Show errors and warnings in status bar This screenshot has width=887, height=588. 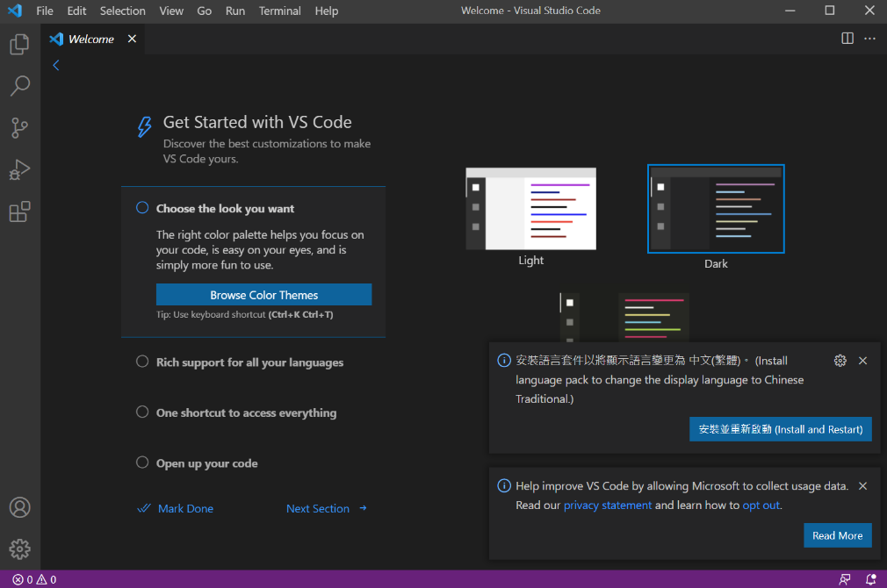pos(34,579)
